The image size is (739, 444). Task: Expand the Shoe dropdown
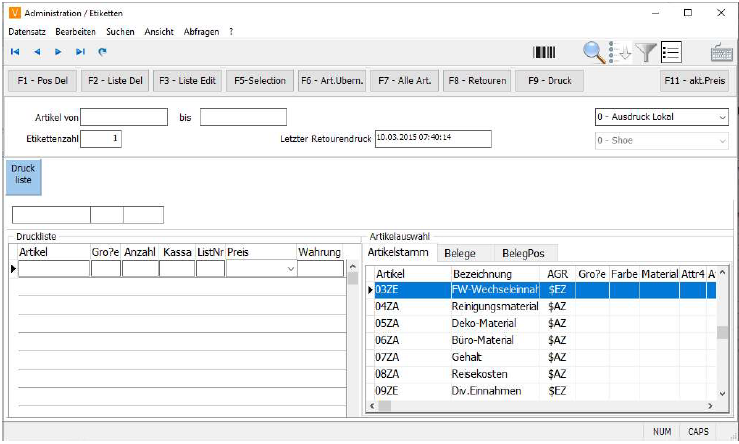pyautogui.click(x=722, y=141)
